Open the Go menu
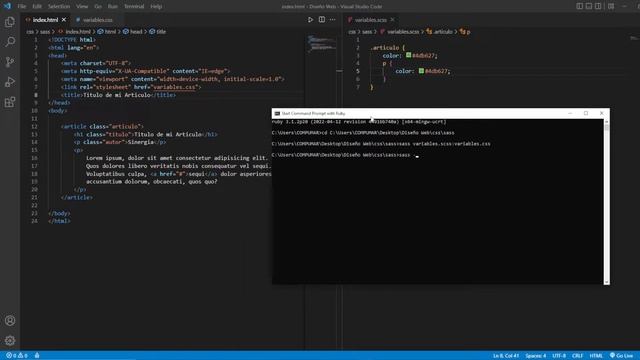 [98, 6]
